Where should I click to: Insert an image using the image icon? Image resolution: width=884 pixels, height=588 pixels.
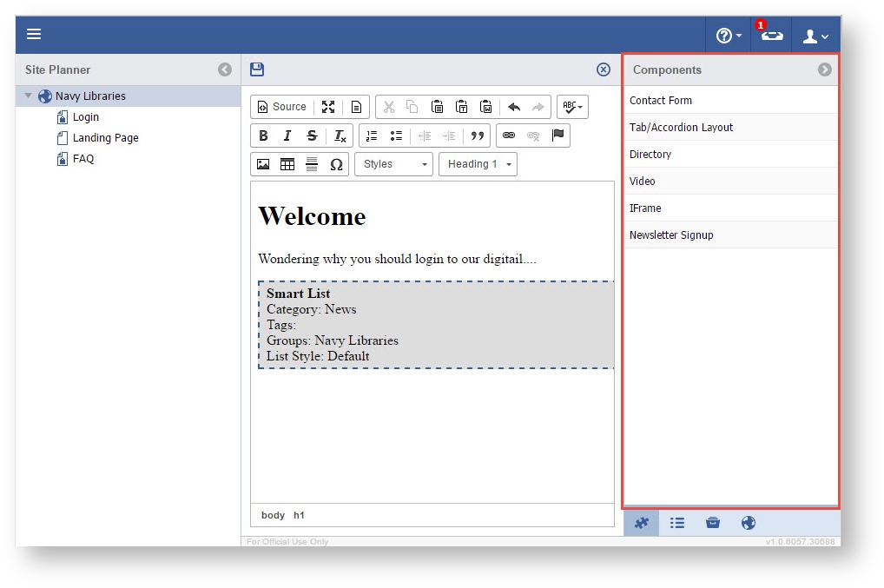coord(263,164)
